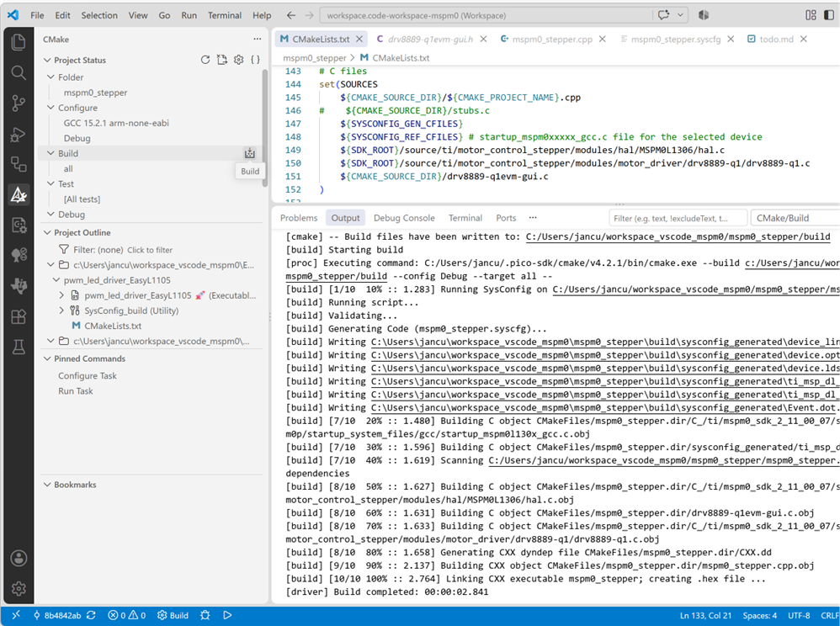The width and height of the screenshot is (840, 626).
Task: Collapse the Bookmarks section
Action: 47,485
